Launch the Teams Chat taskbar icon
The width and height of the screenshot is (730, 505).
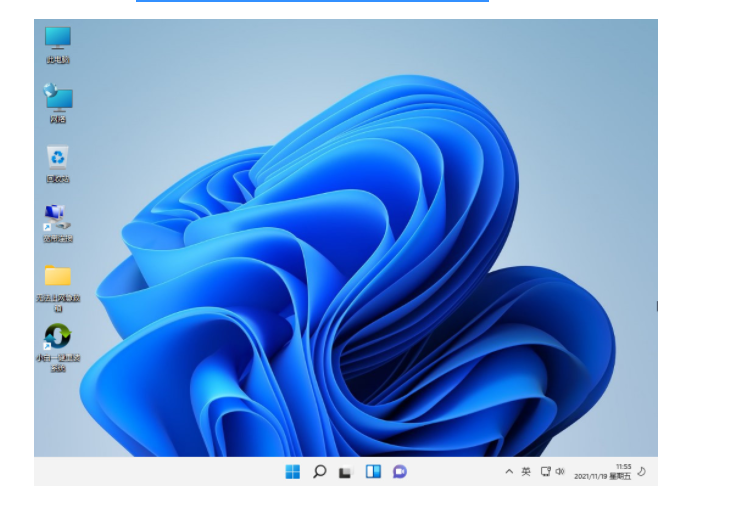[x=400, y=472]
